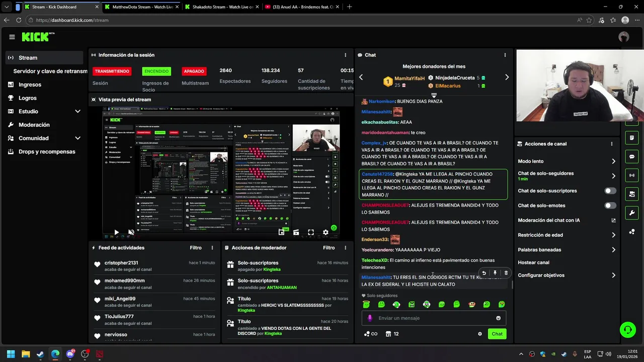Open the camera widget in right sidebar
644x362 pixels.
pos(632,194)
